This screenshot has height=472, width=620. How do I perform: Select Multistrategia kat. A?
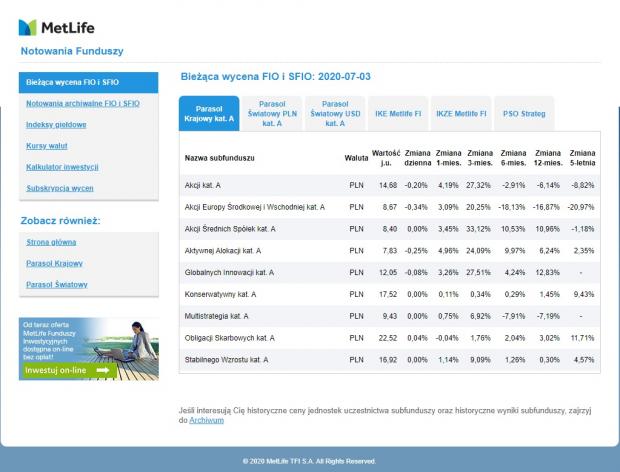tap(216, 316)
